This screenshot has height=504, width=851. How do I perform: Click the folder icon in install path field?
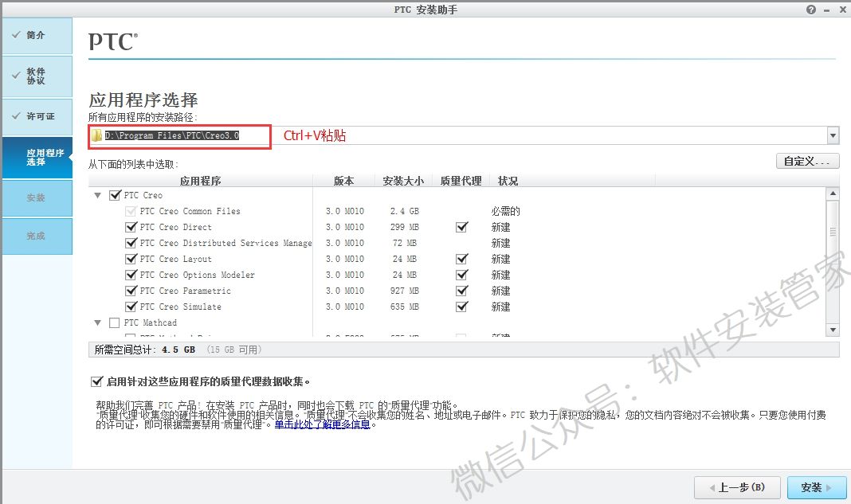pos(96,135)
